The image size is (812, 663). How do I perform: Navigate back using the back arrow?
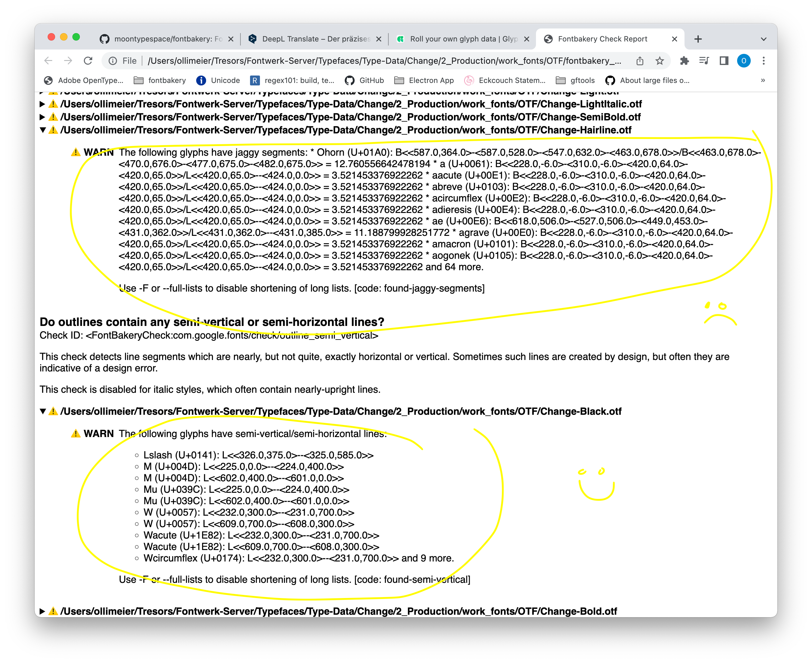pyautogui.click(x=48, y=60)
